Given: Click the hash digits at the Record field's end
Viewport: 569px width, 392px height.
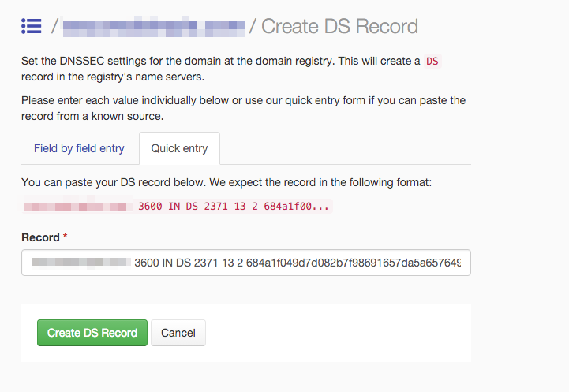Looking at the screenshot, I should coord(354,263).
